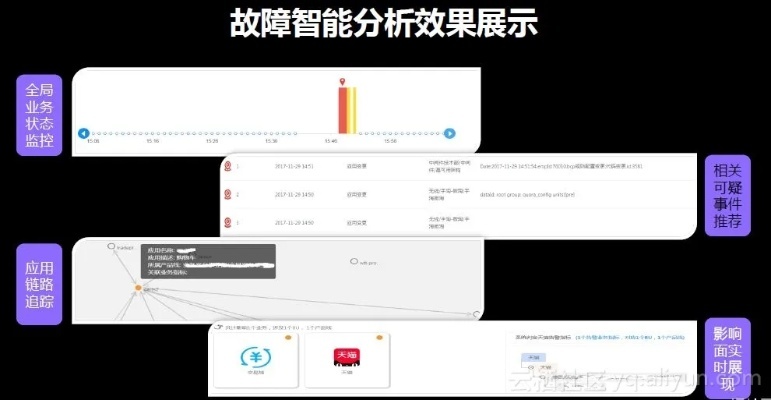The height and width of the screenshot is (400, 771).
Task: Click the right arrow on the timeline
Action: pos(450,133)
